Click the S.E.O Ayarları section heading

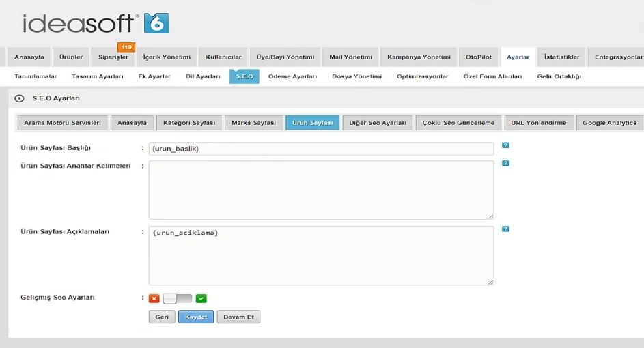56,98
